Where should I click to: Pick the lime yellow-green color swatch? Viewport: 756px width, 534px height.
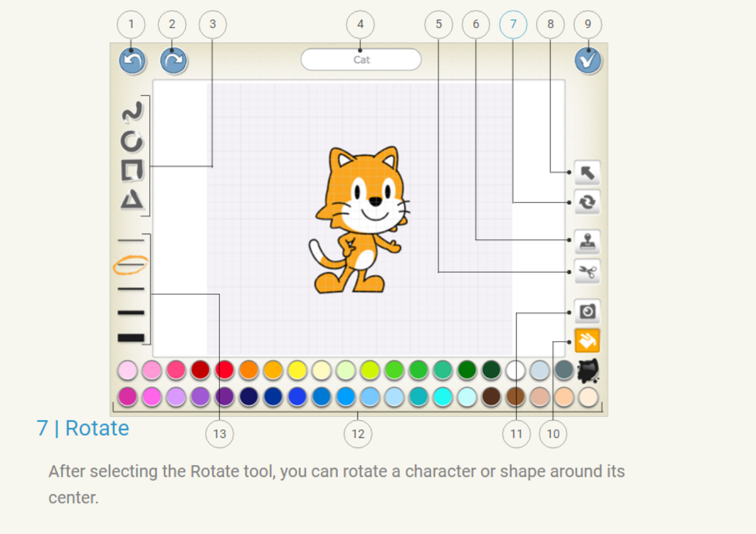pos(370,371)
